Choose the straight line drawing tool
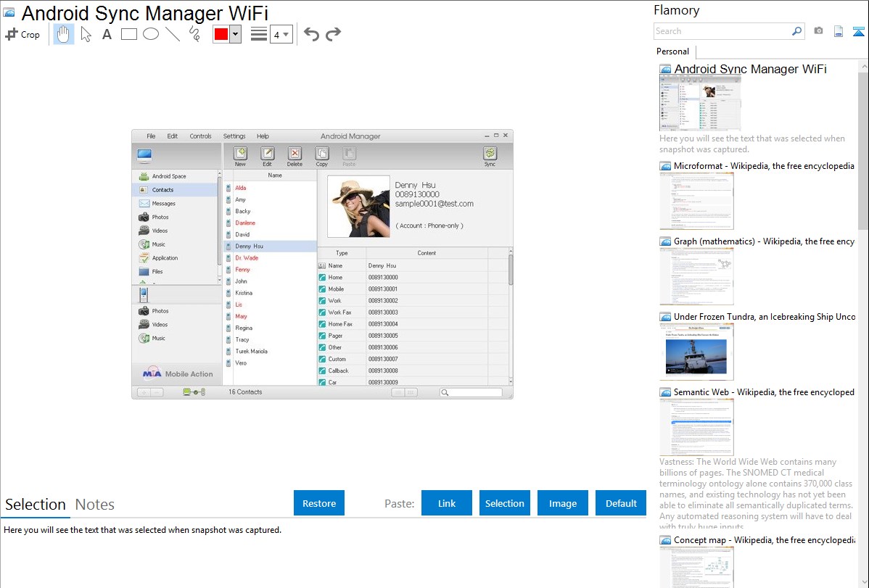Screen dimensions: 869x588 (173, 34)
